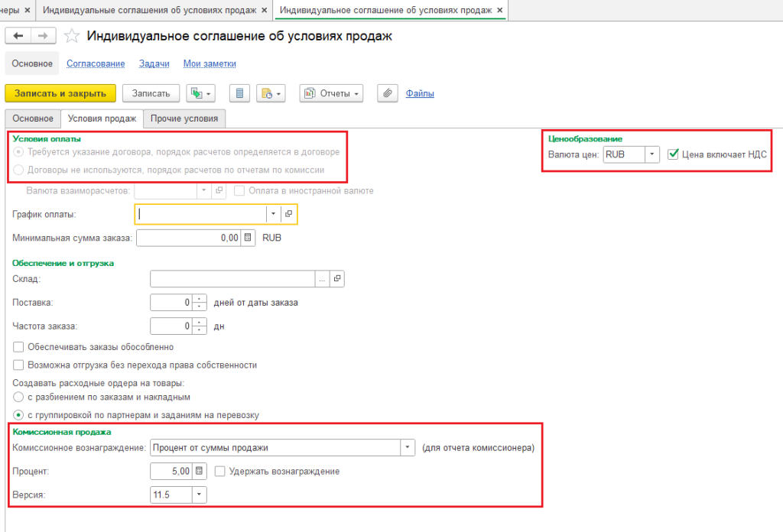Click the Минимальная сумма заказа field
The image size is (783, 532).
[189, 238]
